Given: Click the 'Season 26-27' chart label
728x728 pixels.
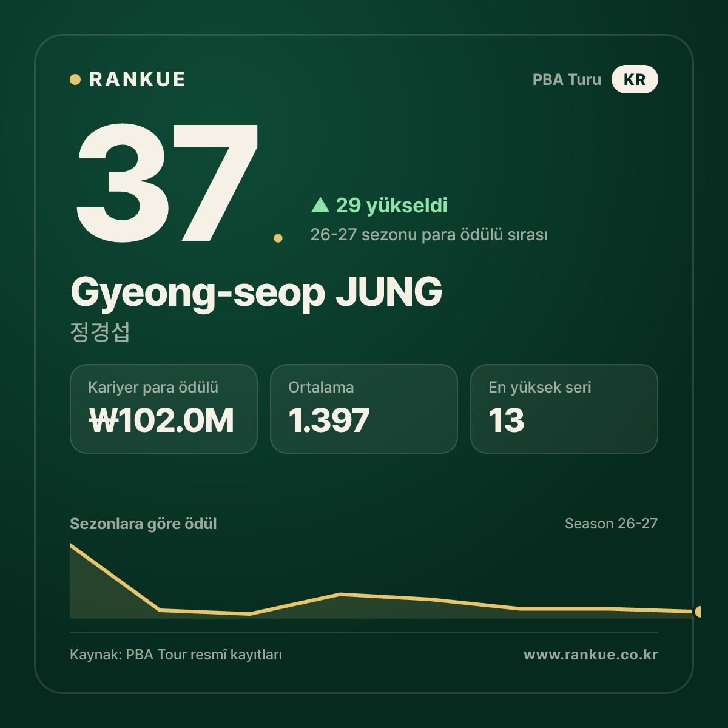Looking at the screenshot, I should [x=611, y=524].
